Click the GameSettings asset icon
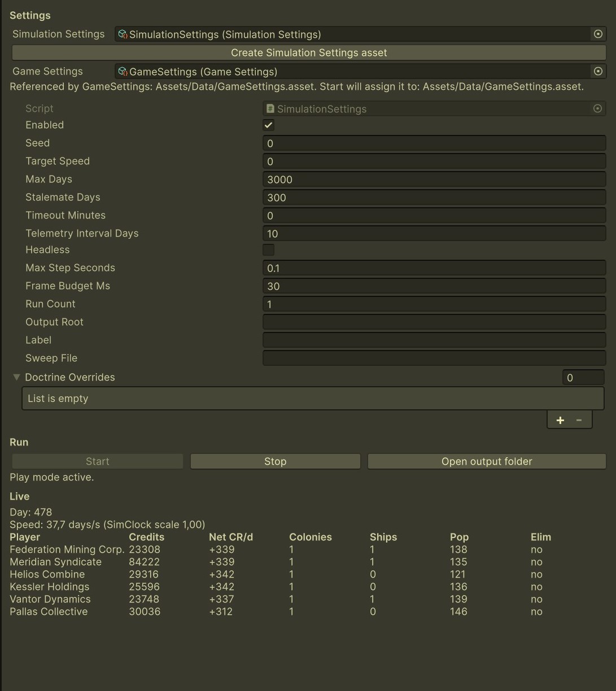This screenshot has height=691, width=616. (x=123, y=71)
